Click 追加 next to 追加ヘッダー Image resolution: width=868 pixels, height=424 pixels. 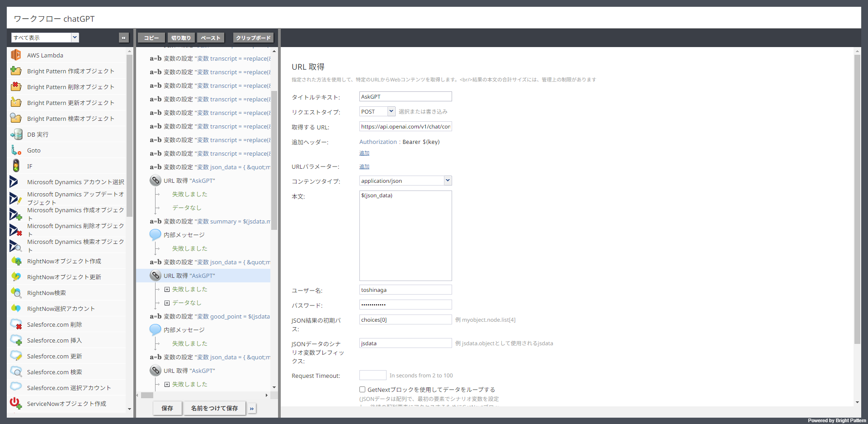[364, 153]
